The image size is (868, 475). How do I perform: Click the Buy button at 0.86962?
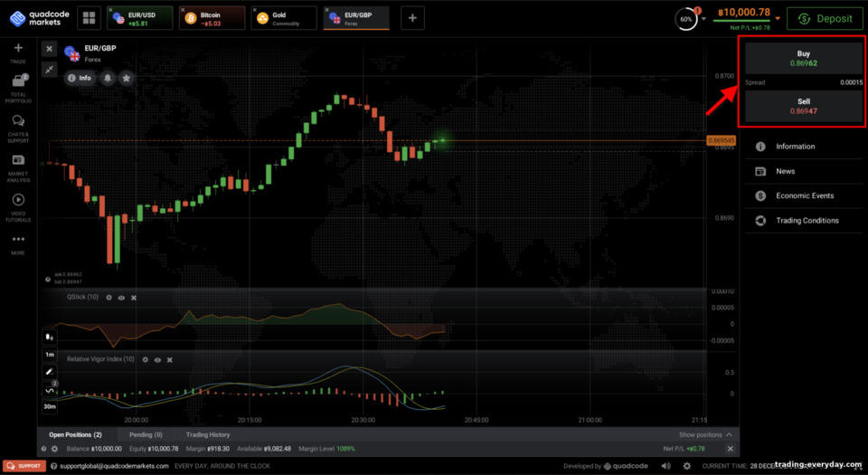point(803,58)
